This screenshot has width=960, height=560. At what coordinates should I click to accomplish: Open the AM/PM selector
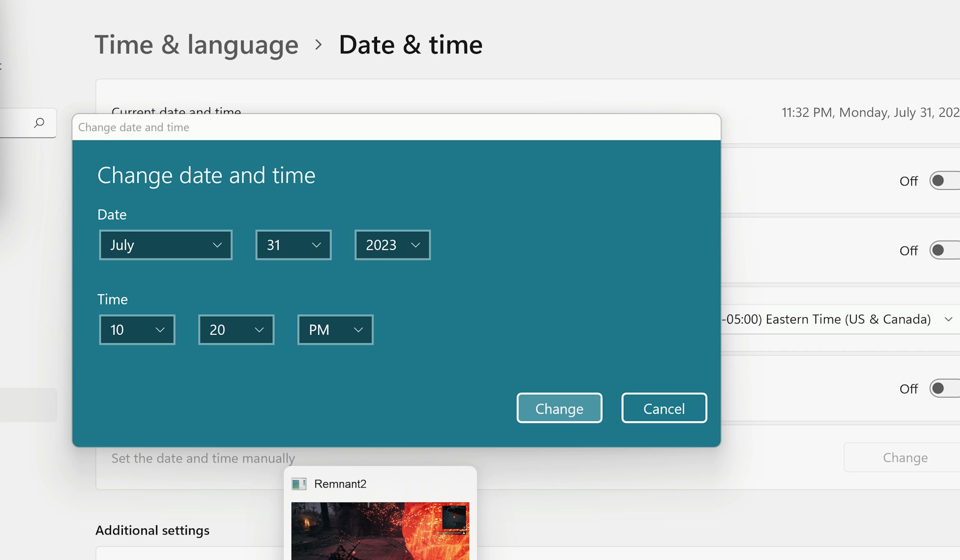335,330
